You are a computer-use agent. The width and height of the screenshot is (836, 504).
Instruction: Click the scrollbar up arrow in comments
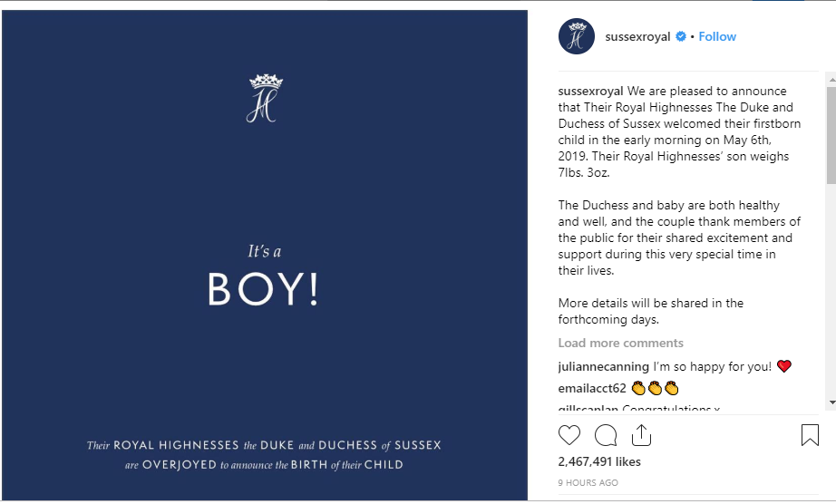tap(831, 80)
